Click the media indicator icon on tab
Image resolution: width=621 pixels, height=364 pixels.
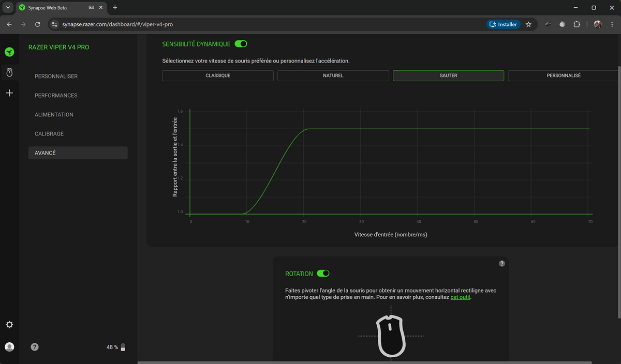[x=91, y=7]
